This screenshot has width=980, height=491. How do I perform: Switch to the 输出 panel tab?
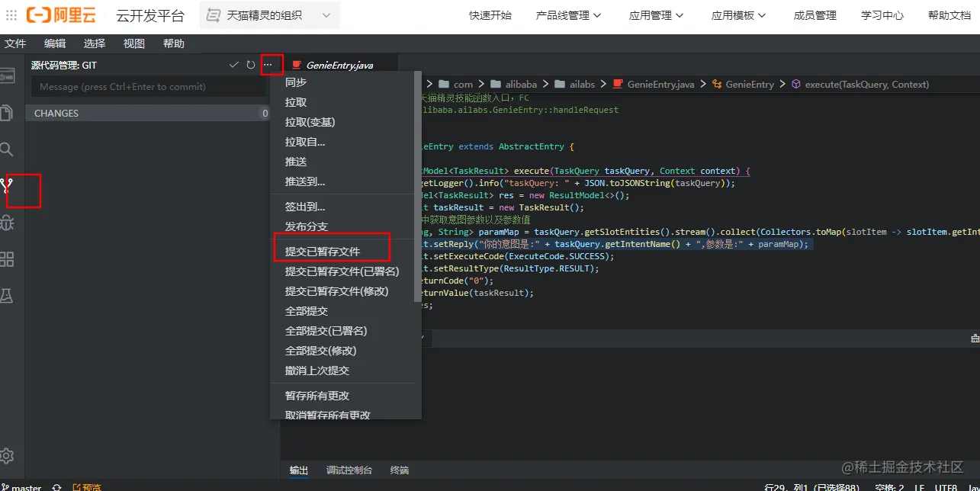(299, 470)
